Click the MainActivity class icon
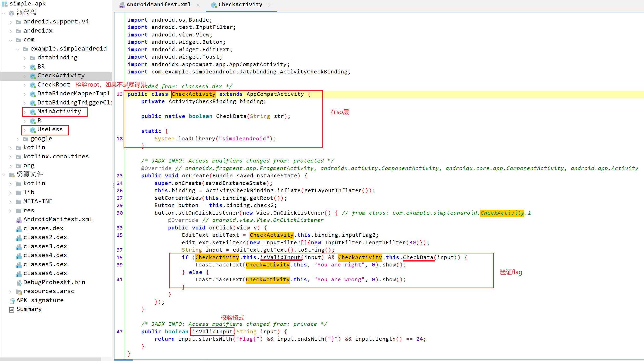The width and height of the screenshot is (644, 361). [x=33, y=112]
